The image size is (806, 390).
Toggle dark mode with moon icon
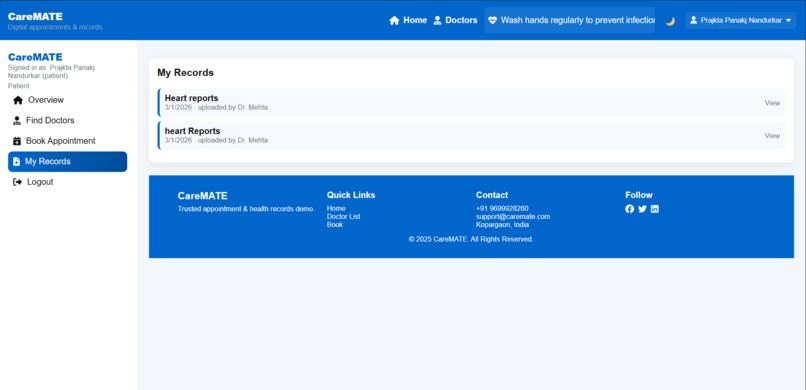(670, 21)
